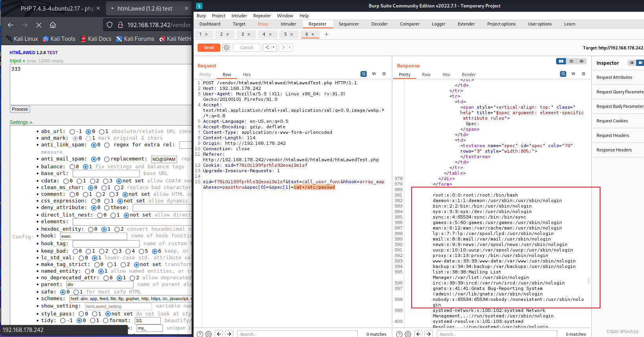Viewport: 644px width, 337px height.
Task: Jump to previous match in Response search
Action: coord(419,334)
